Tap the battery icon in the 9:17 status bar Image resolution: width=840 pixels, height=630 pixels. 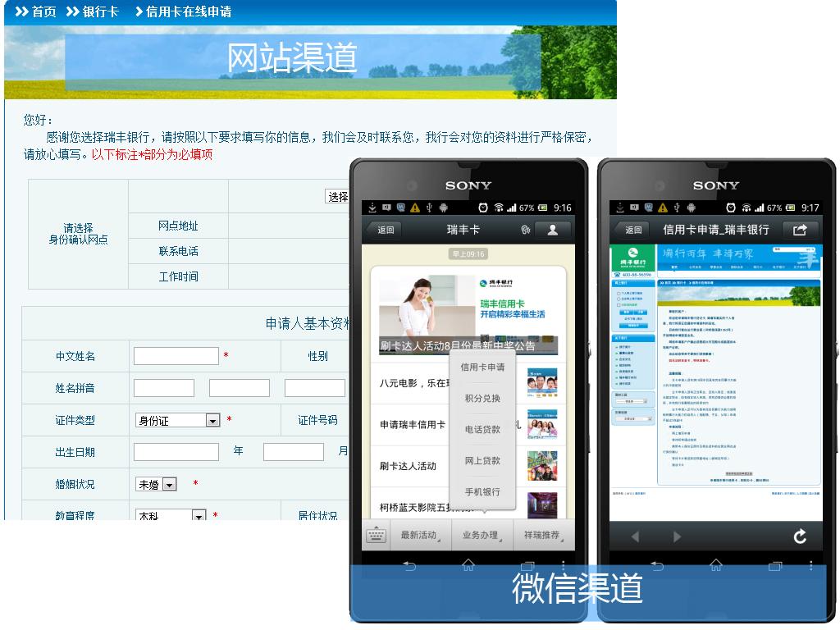pyautogui.click(x=790, y=208)
